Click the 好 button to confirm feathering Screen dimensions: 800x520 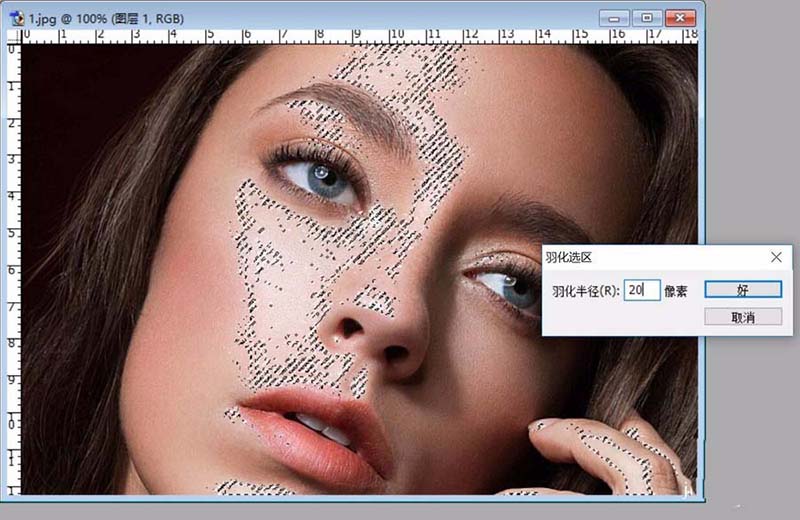742,289
